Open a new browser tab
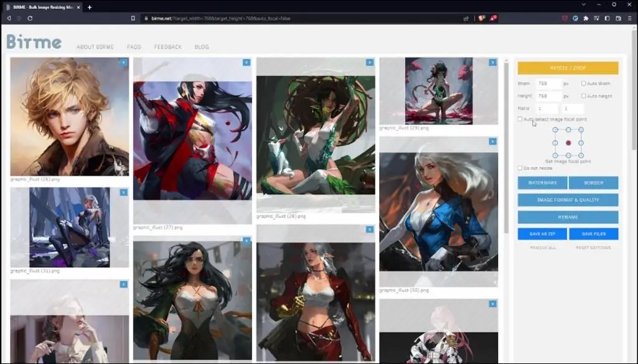The width and height of the screenshot is (638, 364). coord(90,7)
